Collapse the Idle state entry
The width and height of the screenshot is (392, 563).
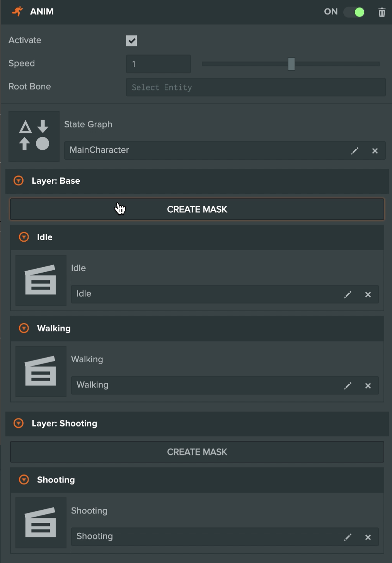(x=24, y=237)
